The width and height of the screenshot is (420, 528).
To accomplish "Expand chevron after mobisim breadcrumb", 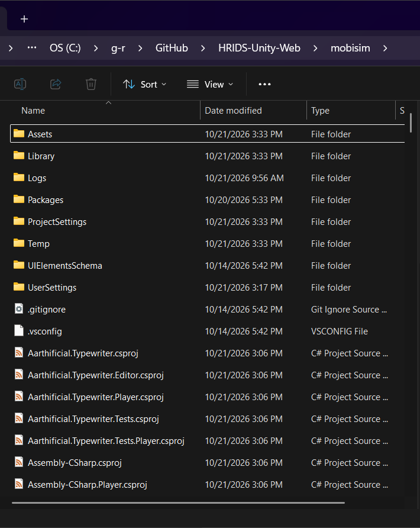I will [x=385, y=48].
